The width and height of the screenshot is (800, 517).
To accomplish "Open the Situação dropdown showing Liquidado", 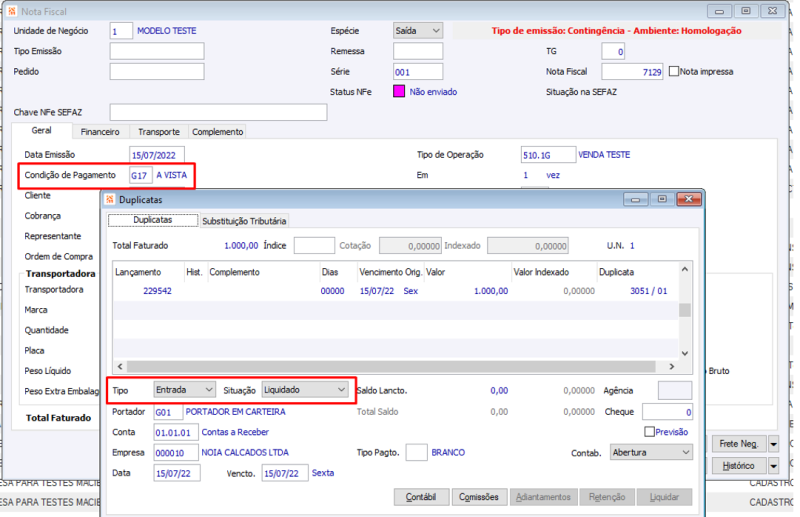I will (305, 390).
